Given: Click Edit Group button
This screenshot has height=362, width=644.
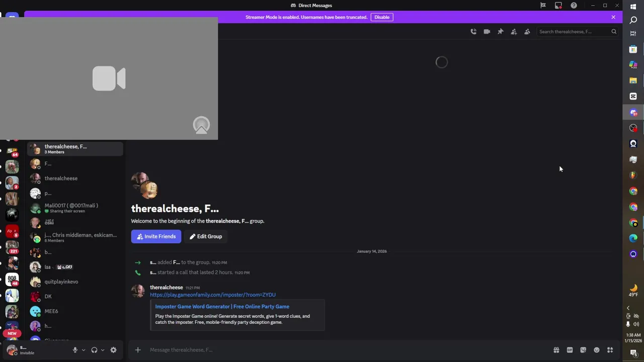Looking at the screenshot, I should (x=206, y=236).
